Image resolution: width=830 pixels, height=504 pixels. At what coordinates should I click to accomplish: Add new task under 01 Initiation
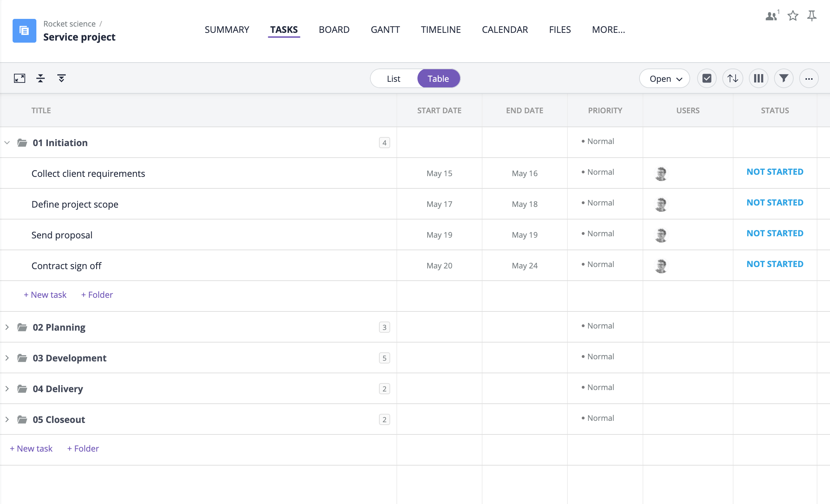point(45,295)
